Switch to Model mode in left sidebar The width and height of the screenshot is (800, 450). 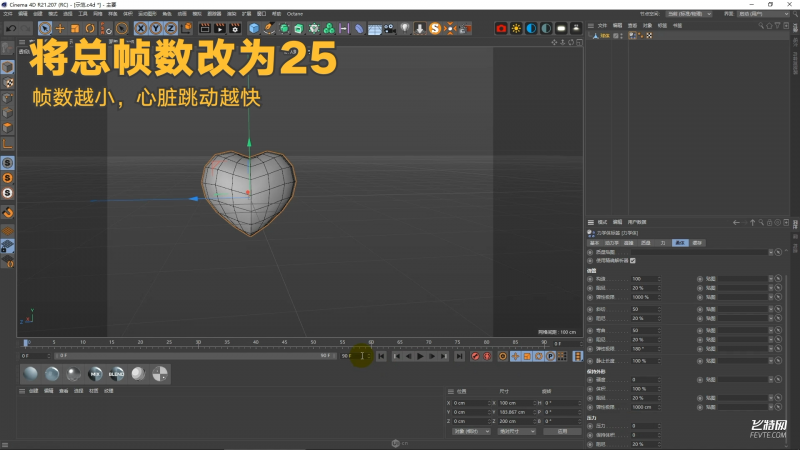tap(8, 67)
